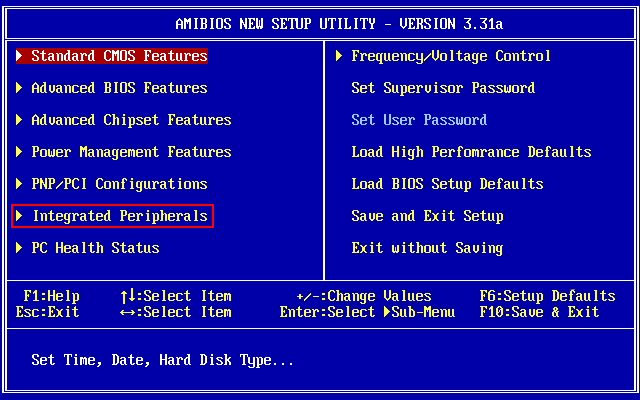Open Advanced BIOS Features
This screenshot has width=640, height=400.
pos(119,88)
